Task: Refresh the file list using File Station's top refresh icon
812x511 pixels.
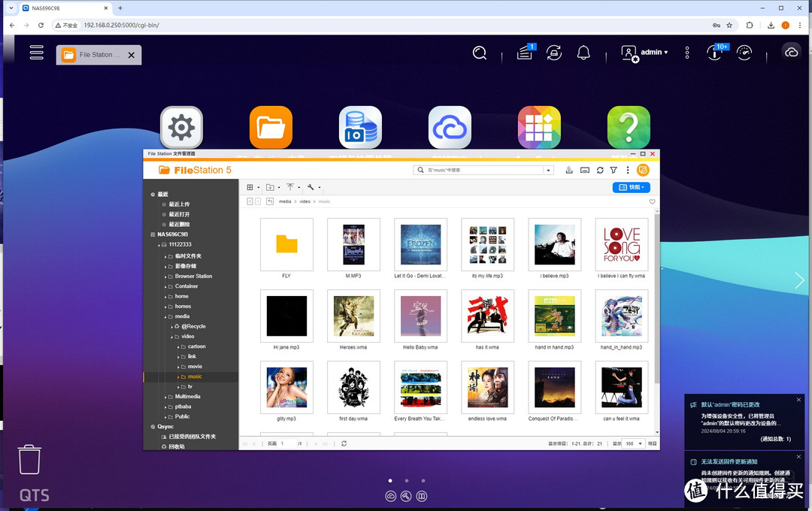Action: [x=599, y=171]
